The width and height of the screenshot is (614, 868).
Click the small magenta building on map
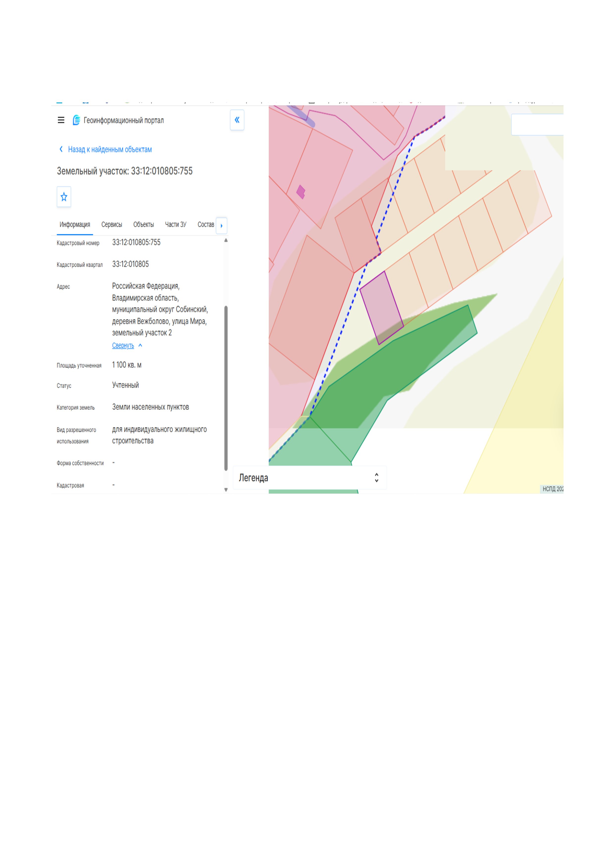[301, 192]
